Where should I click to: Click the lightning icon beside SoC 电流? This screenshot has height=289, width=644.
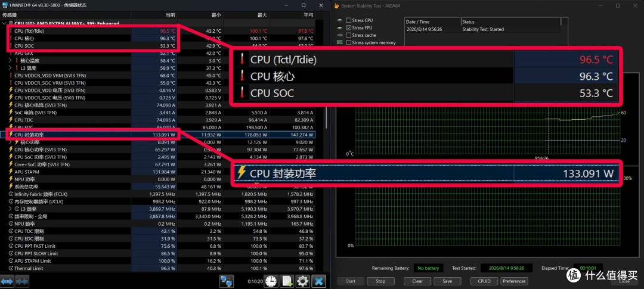tap(11, 112)
